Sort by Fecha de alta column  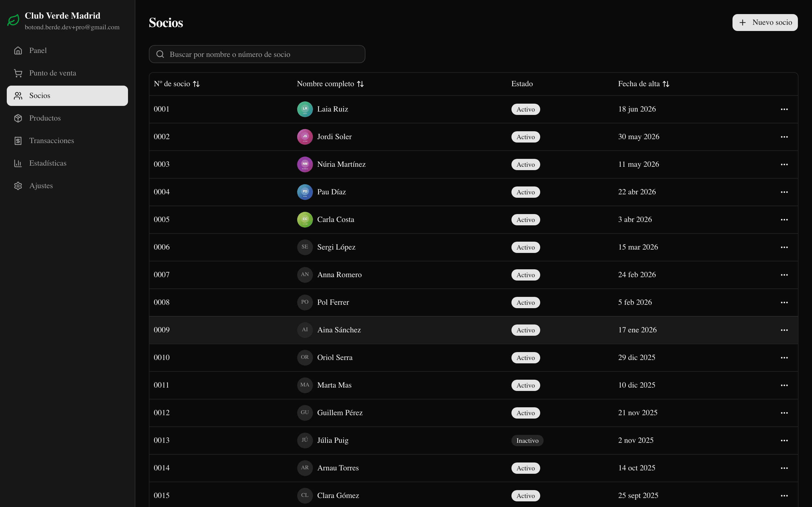tap(644, 84)
